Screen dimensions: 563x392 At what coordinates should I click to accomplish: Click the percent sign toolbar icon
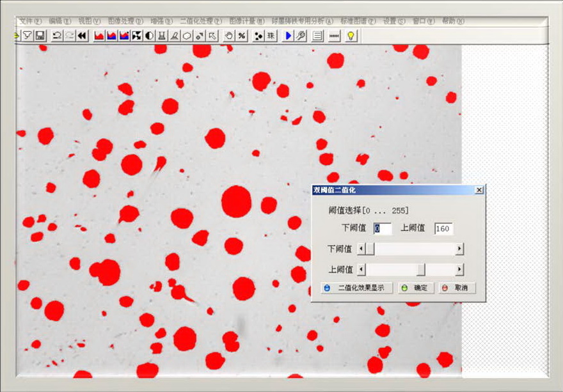242,36
